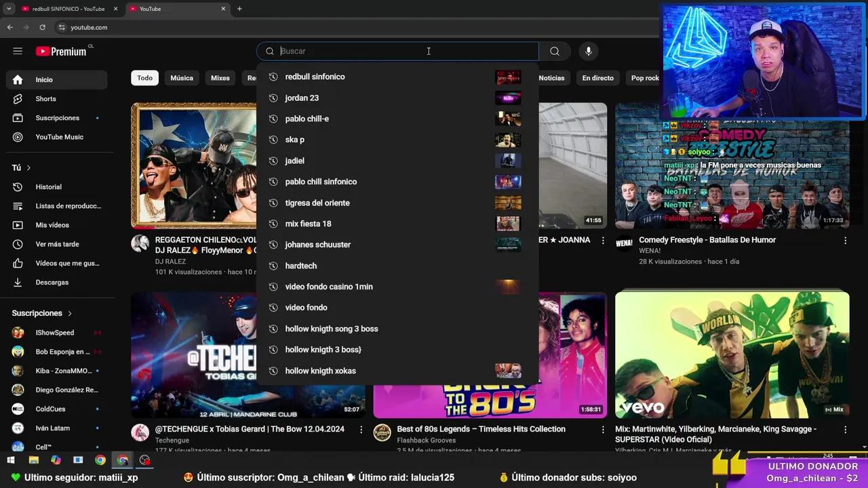Choose suggestion jordan 23
This screenshot has width=868, height=488.
397,98
